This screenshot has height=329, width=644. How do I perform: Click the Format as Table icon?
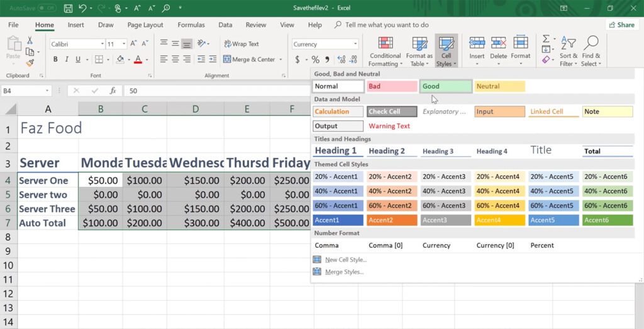(419, 43)
